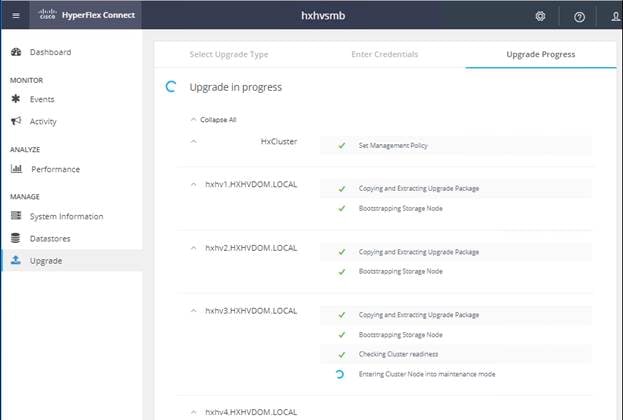Click Checking Cluster readiness checkmark
The width and height of the screenshot is (623, 420).
pyautogui.click(x=342, y=354)
